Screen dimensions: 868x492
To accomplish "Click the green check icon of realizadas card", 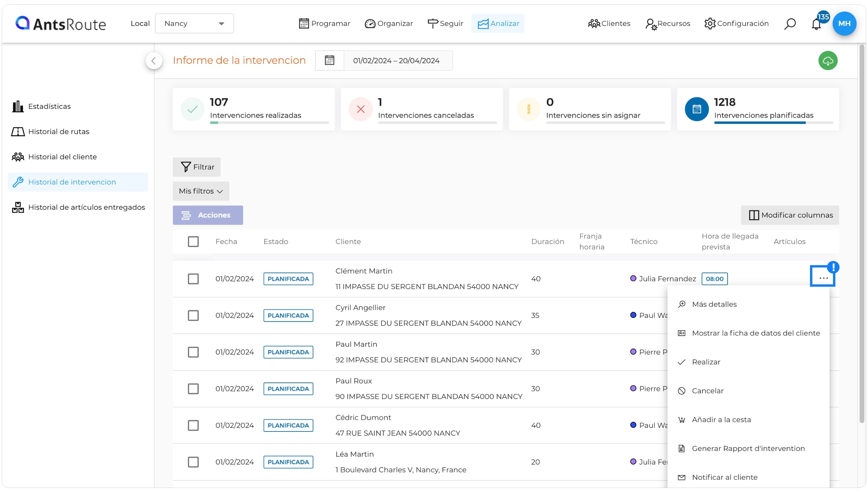I will click(193, 109).
